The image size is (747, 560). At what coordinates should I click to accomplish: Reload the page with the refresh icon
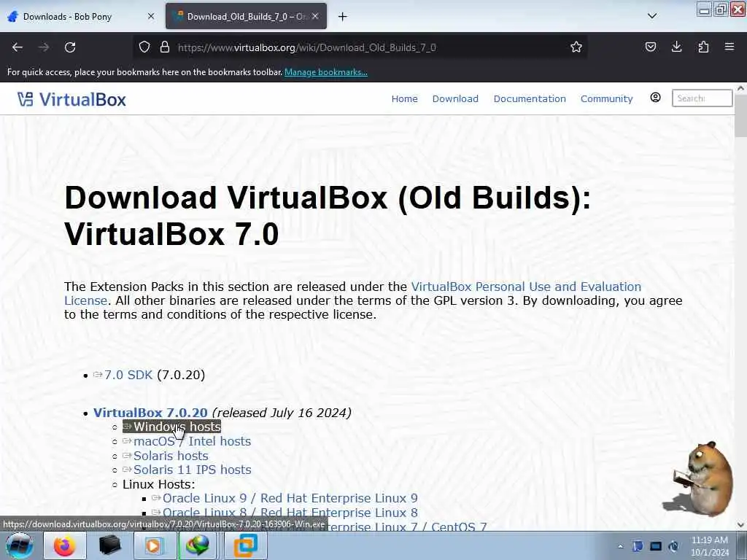pyautogui.click(x=70, y=47)
